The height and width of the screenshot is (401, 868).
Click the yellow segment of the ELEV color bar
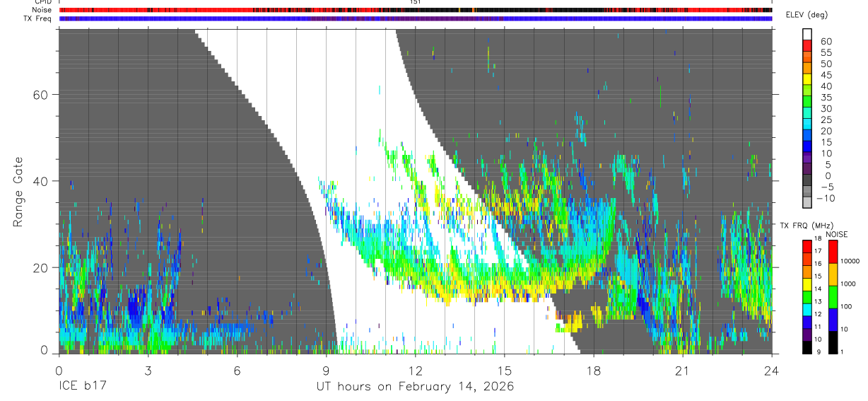pyautogui.click(x=807, y=79)
